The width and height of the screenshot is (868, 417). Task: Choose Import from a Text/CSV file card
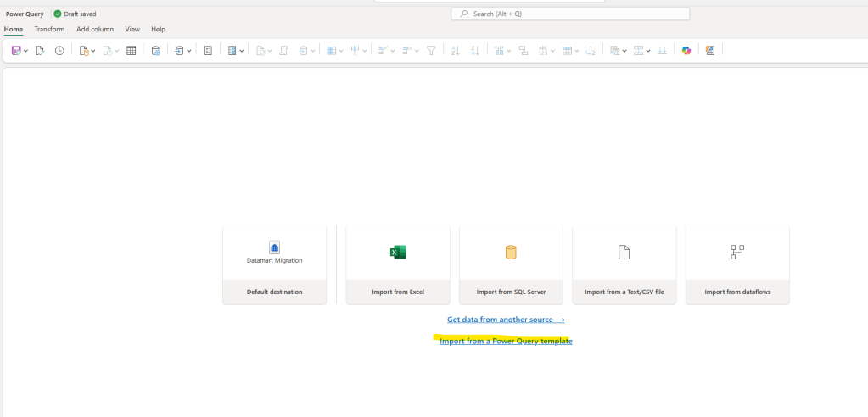[624, 264]
